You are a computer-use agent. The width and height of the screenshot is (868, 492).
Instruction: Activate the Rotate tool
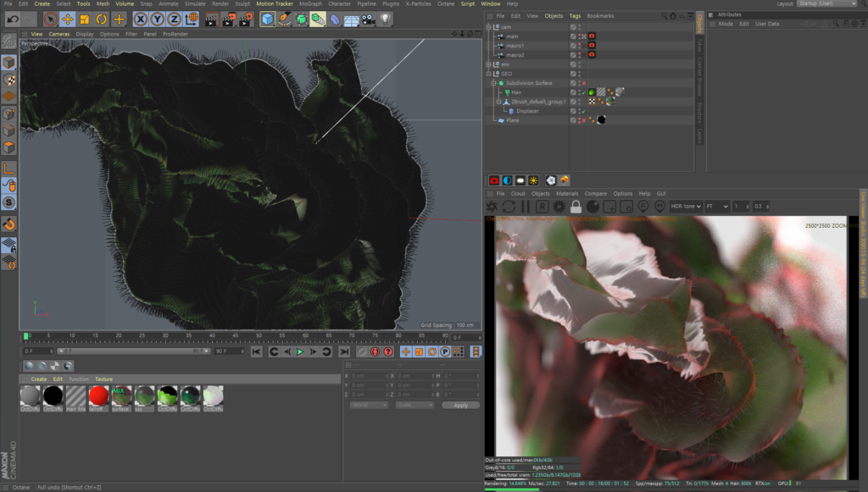click(102, 19)
